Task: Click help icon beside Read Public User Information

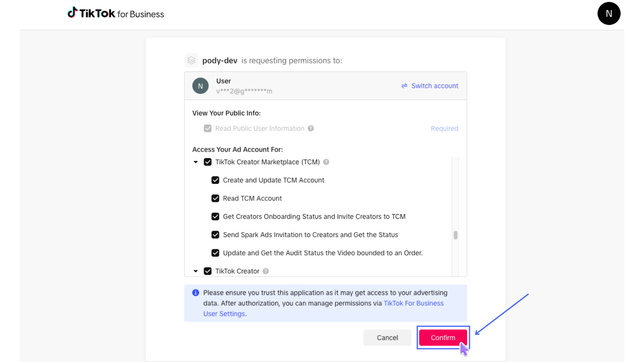Action: [x=311, y=128]
